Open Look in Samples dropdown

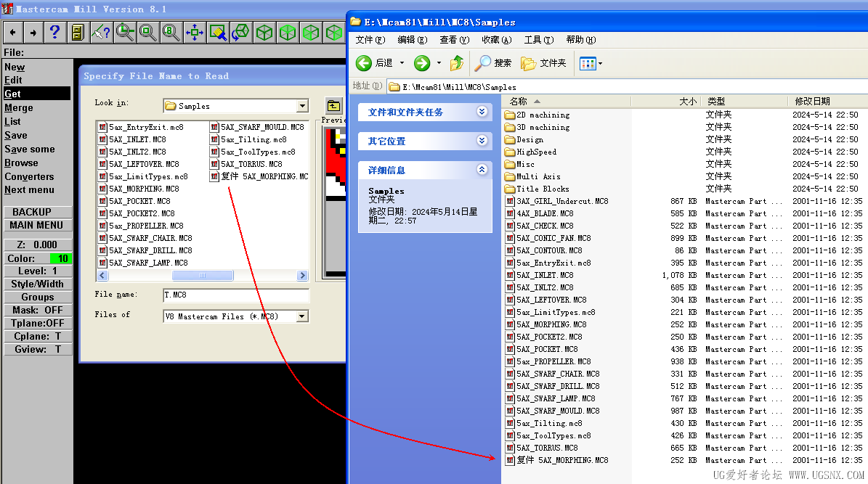302,106
